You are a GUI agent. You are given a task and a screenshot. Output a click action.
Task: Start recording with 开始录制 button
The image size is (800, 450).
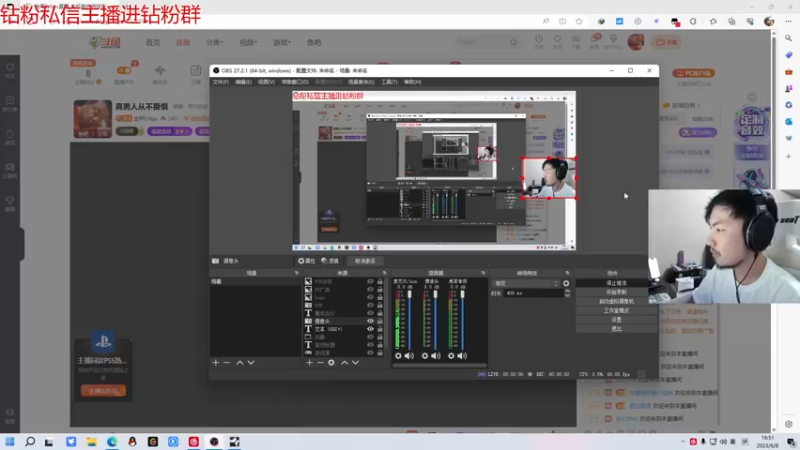pyautogui.click(x=616, y=292)
